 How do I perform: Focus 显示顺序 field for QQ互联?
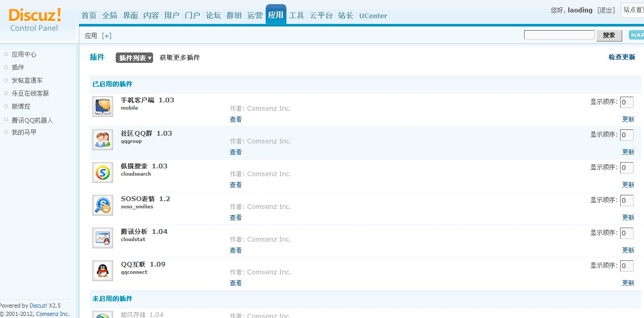point(627,266)
